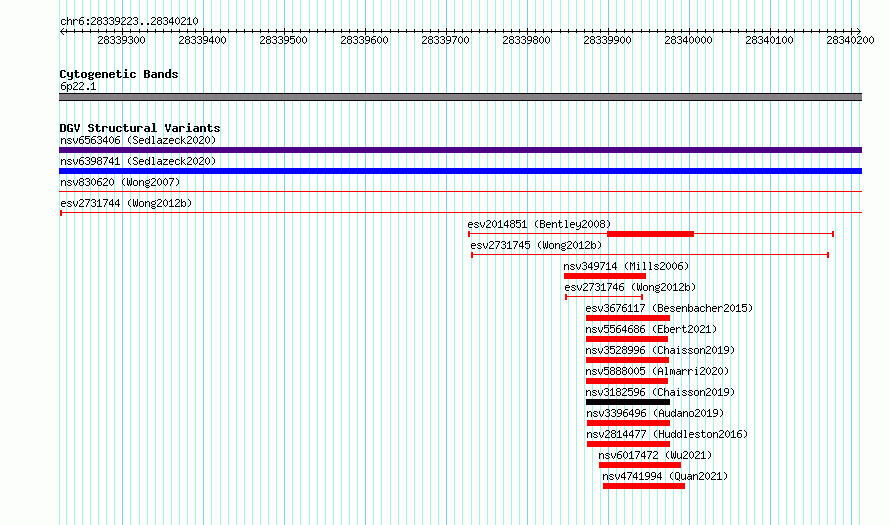
Task: Click ruler position 28339700
Action: point(446,40)
